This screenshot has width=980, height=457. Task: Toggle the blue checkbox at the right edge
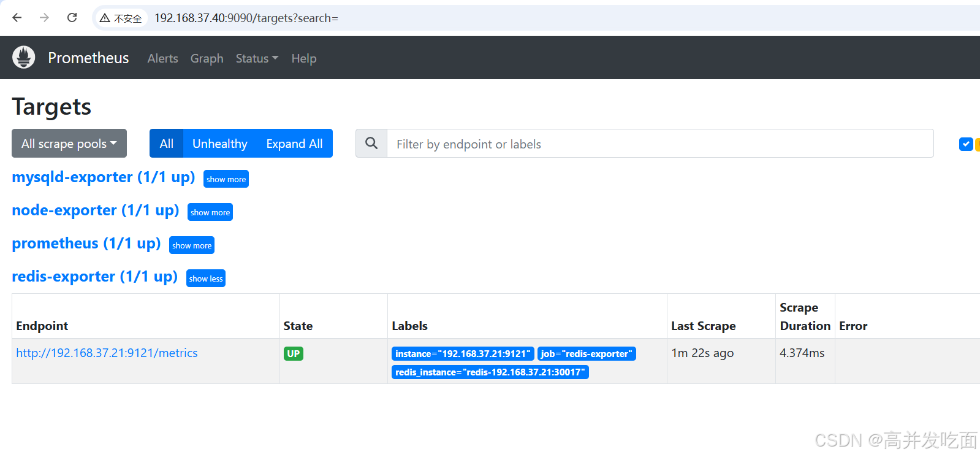coord(966,144)
